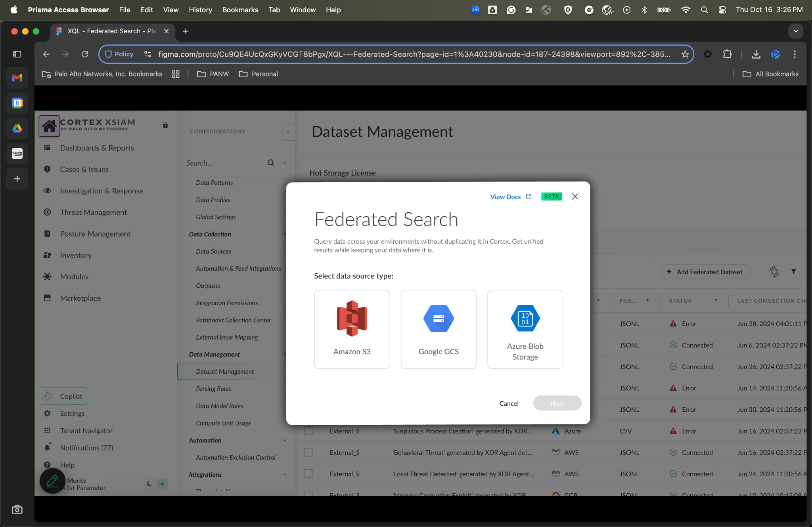Check the 'Behavioral Threat' dataset row checkbox
Screen dimensions: 812x527
point(308,452)
